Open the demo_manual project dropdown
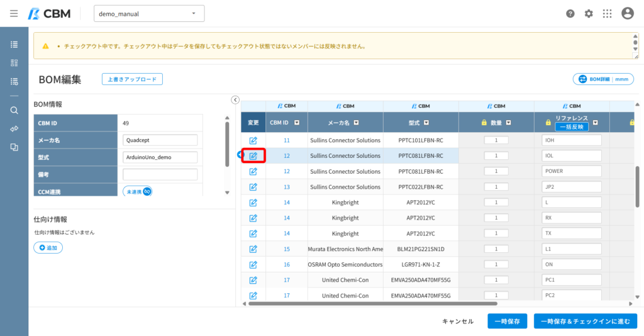644x336 pixels. (x=149, y=14)
